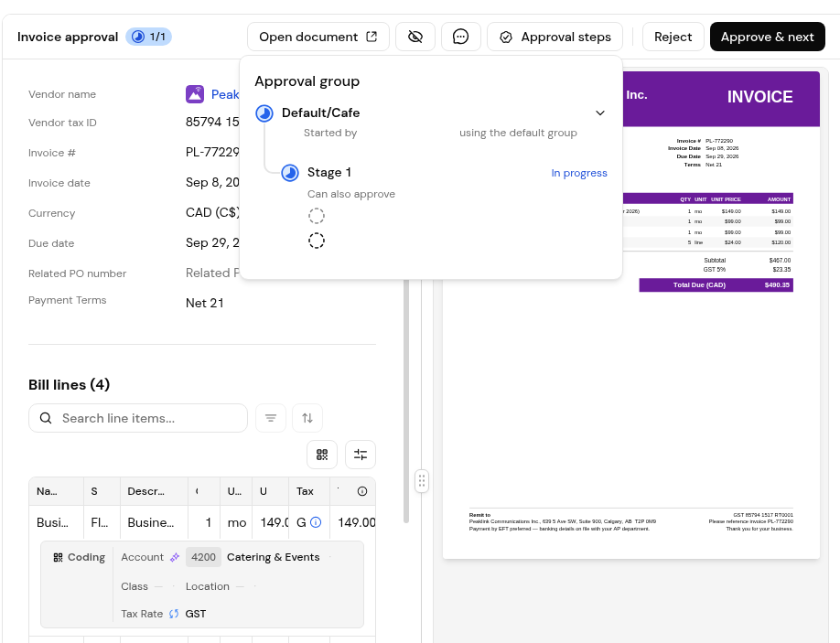Image resolution: width=840 pixels, height=643 pixels.
Task: Click the coding grid icon button
Action: [x=322, y=455]
